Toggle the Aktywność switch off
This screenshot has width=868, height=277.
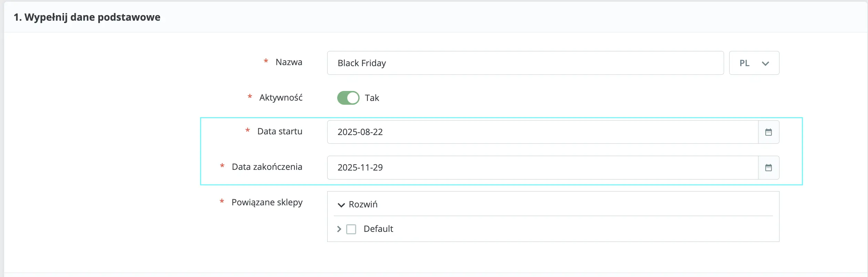pos(348,98)
